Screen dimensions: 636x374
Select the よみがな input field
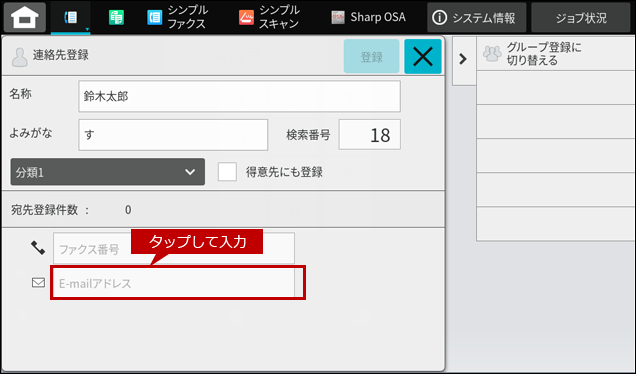point(173,135)
